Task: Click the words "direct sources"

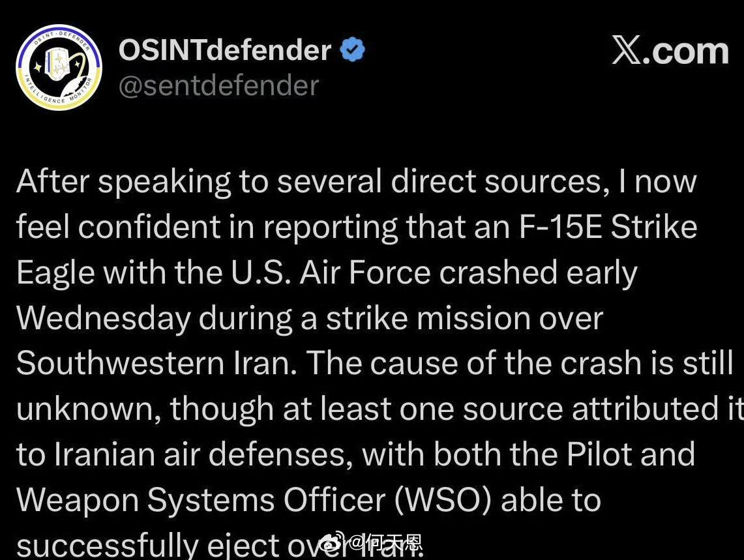Action: click(x=495, y=181)
